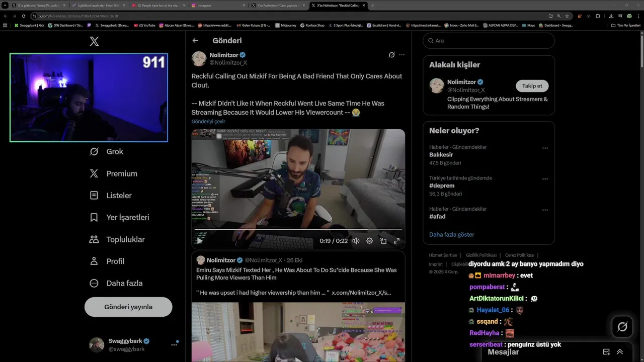
Task: Open Profil page
Action: click(x=107, y=261)
